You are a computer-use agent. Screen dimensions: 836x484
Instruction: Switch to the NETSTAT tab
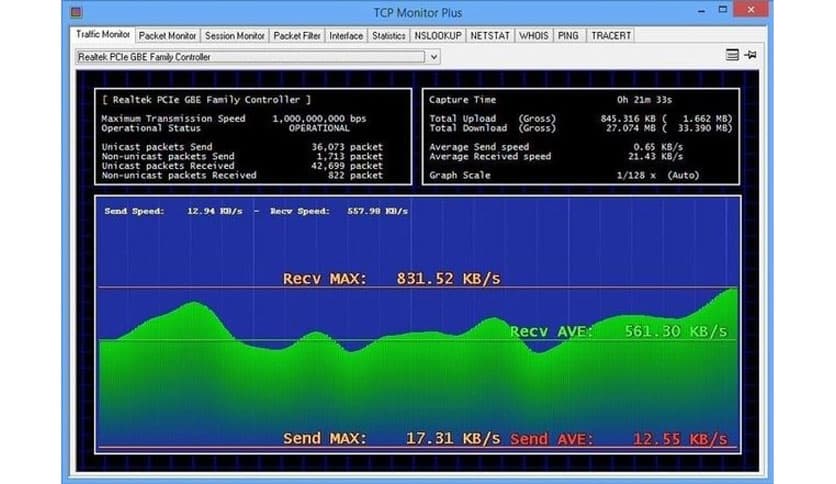490,36
